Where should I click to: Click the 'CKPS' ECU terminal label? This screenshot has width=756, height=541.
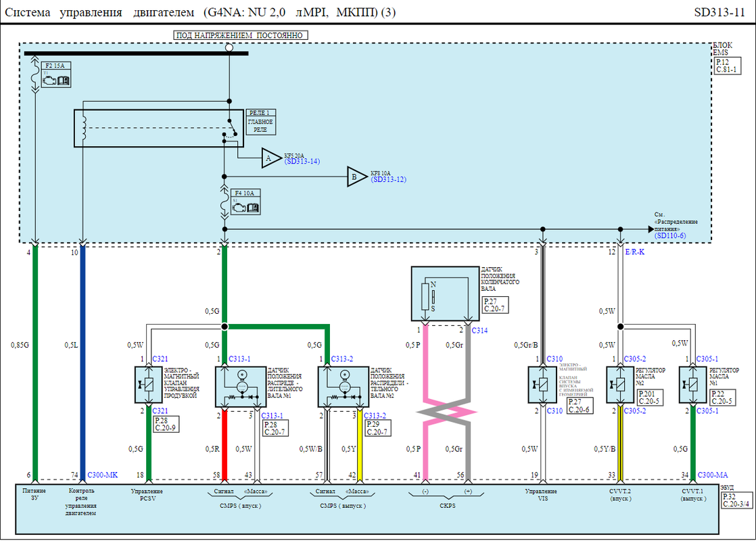[x=448, y=506]
